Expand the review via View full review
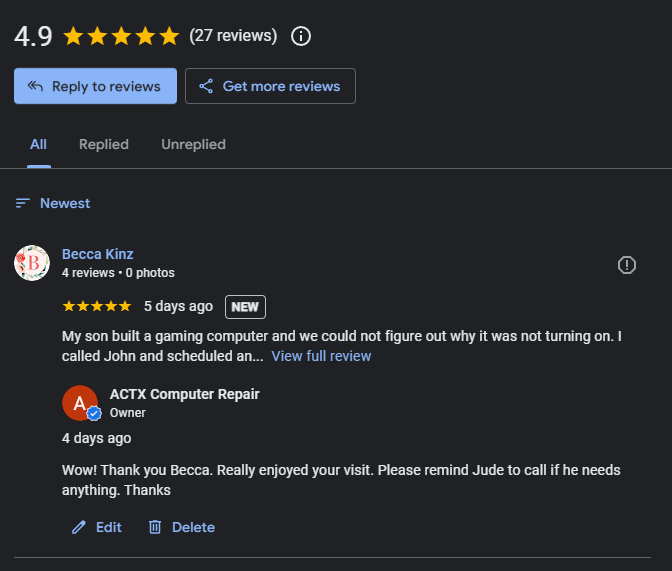The height and width of the screenshot is (571, 672). coord(321,356)
